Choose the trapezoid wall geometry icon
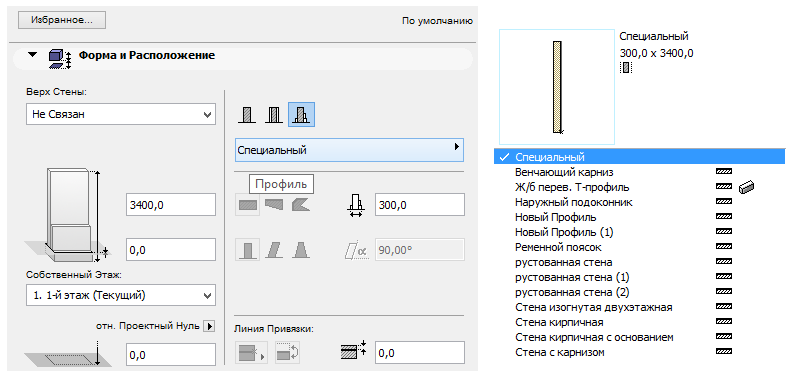 pos(274,205)
